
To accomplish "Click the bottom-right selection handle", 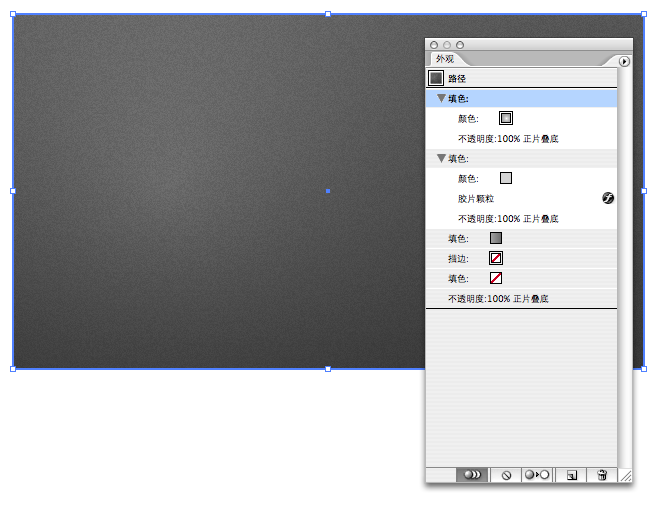I will tap(644, 369).
